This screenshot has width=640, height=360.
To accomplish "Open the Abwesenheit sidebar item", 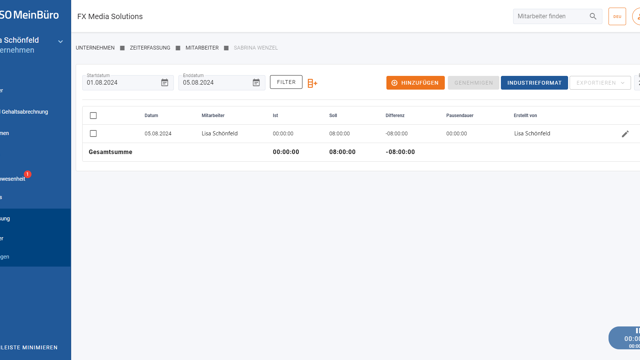I will (12, 179).
